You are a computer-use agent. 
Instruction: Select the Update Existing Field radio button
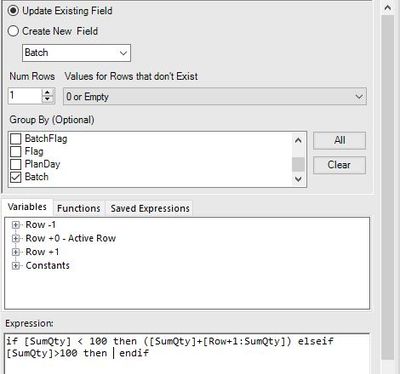13,11
